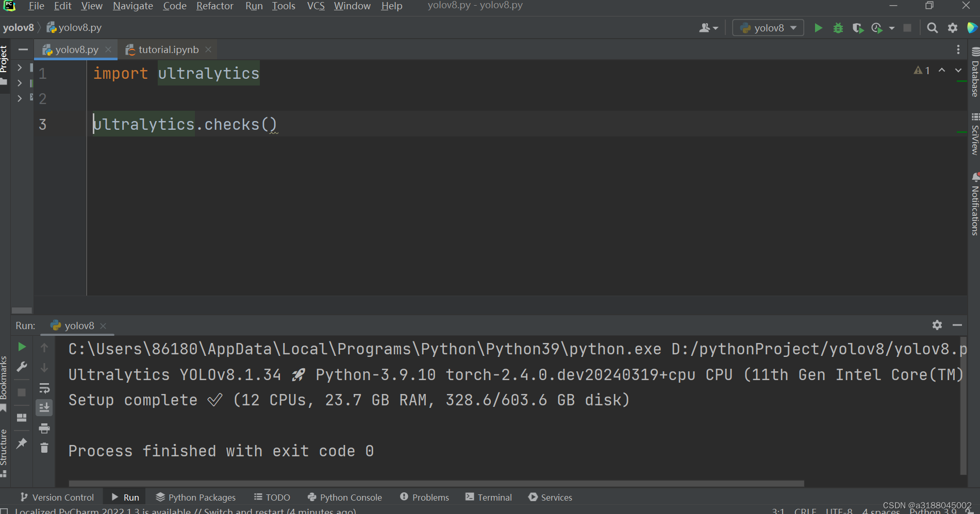This screenshot has height=514, width=980.
Task: Toggle the Run tool window button
Action: [x=125, y=497]
